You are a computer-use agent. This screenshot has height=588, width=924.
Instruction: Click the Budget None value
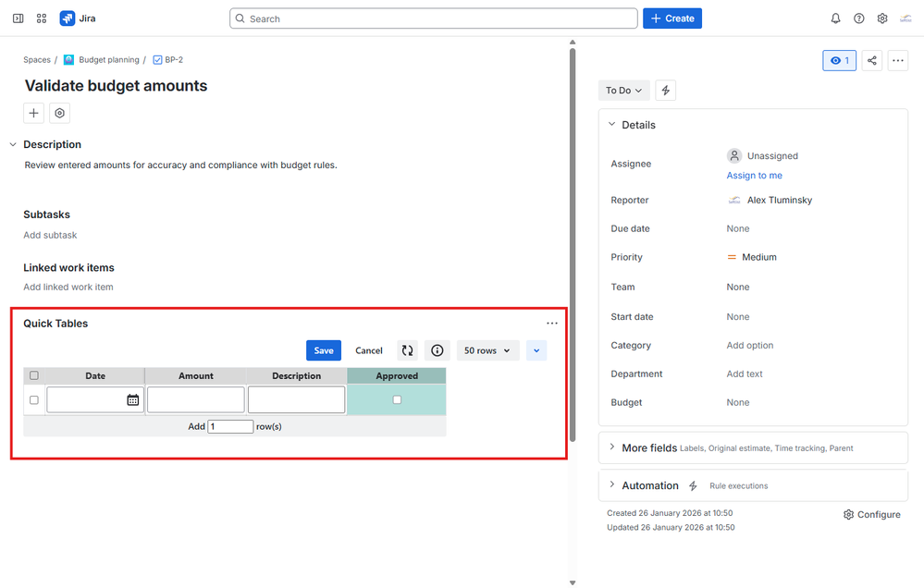pos(738,402)
